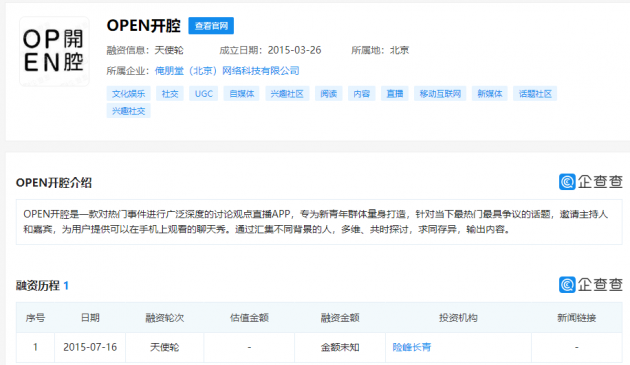Open the 俺朋堂（北京）网络科技有限公司 link
630x365 pixels.
[x=227, y=71]
